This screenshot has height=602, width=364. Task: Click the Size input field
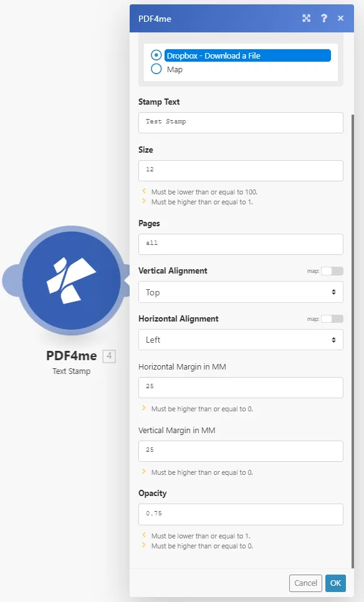click(241, 171)
